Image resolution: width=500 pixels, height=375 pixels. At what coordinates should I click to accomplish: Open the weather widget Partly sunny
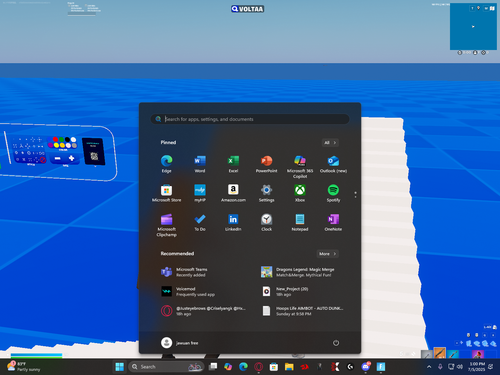point(24,367)
